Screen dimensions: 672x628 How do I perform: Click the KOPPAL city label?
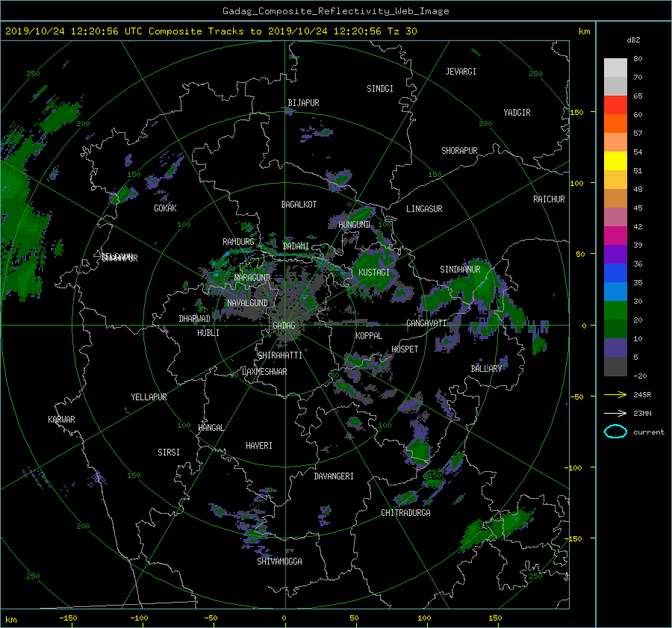coord(369,335)
